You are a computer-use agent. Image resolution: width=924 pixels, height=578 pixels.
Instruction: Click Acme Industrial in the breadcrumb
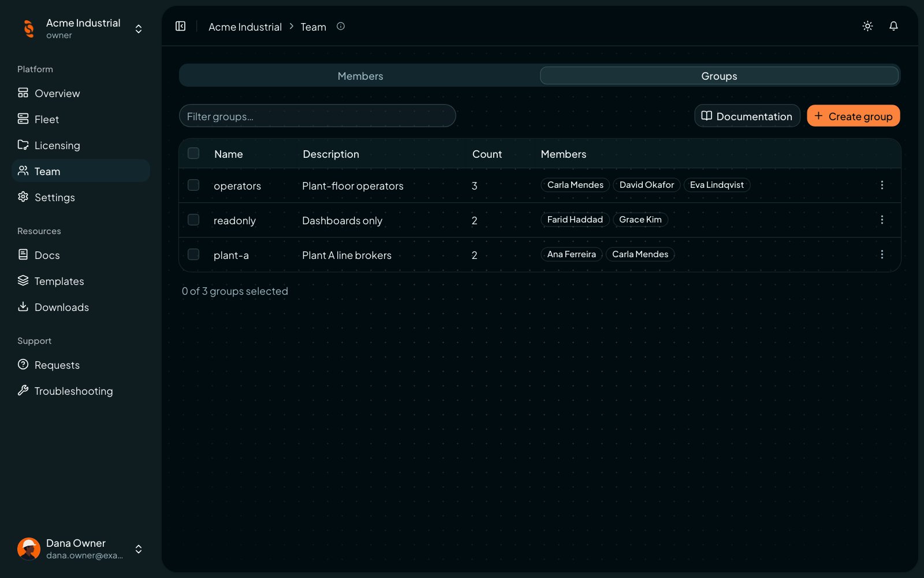tap(245, 27)
